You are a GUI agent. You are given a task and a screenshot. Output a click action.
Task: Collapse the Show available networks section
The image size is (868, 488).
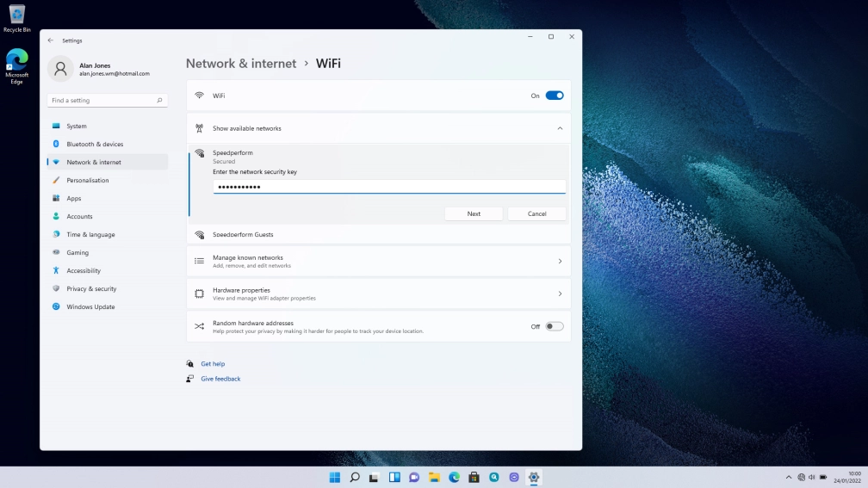pos(559,128)
